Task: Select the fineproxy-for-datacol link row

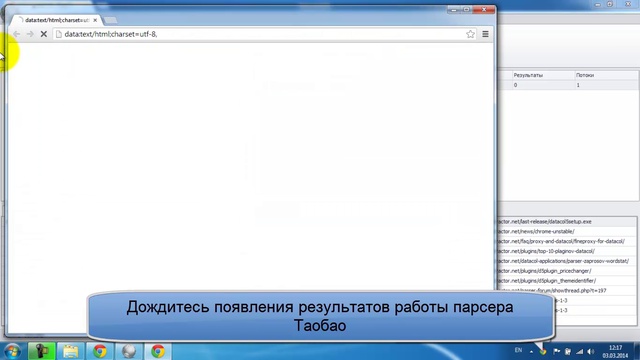Action: click(x=567, y=241)
